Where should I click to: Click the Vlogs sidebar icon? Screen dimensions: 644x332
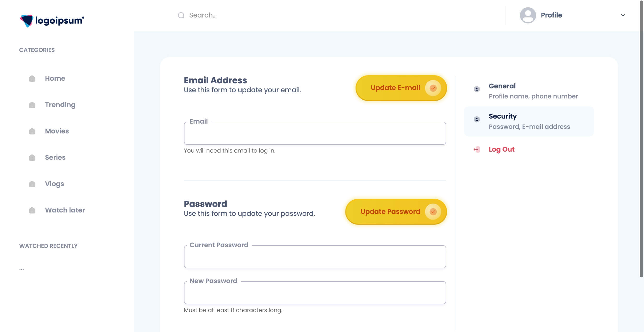pyautogui.click(x=32, y=184)
